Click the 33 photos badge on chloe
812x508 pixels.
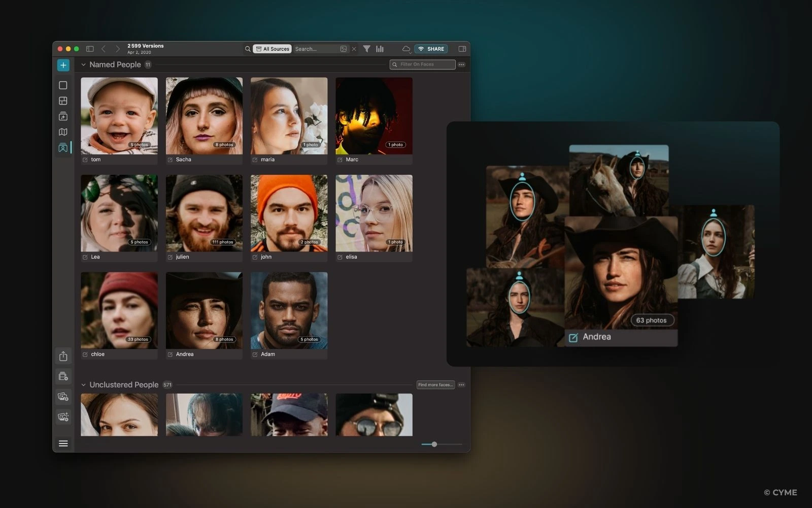click(138, 339)
